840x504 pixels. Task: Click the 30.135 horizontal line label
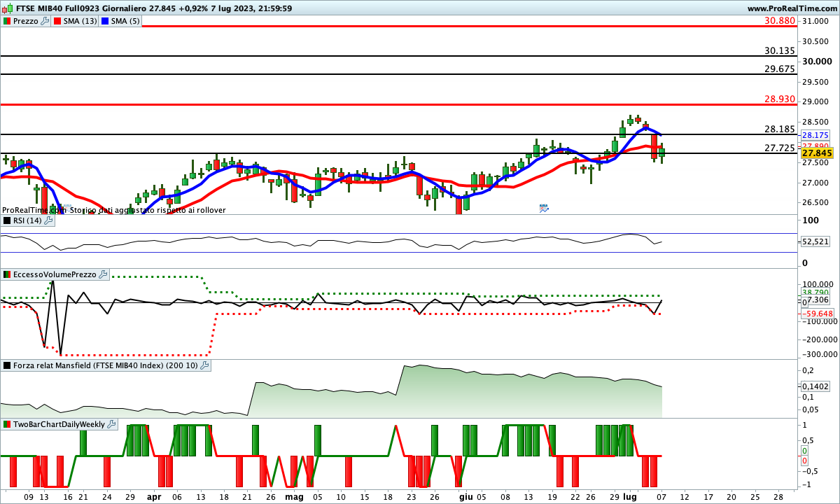click(780, 50)
